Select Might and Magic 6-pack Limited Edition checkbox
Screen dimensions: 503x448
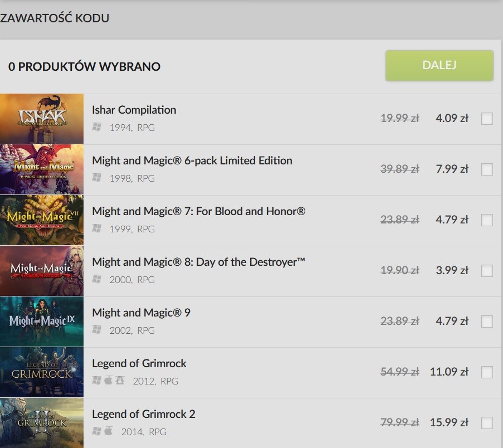click(487, 169)
